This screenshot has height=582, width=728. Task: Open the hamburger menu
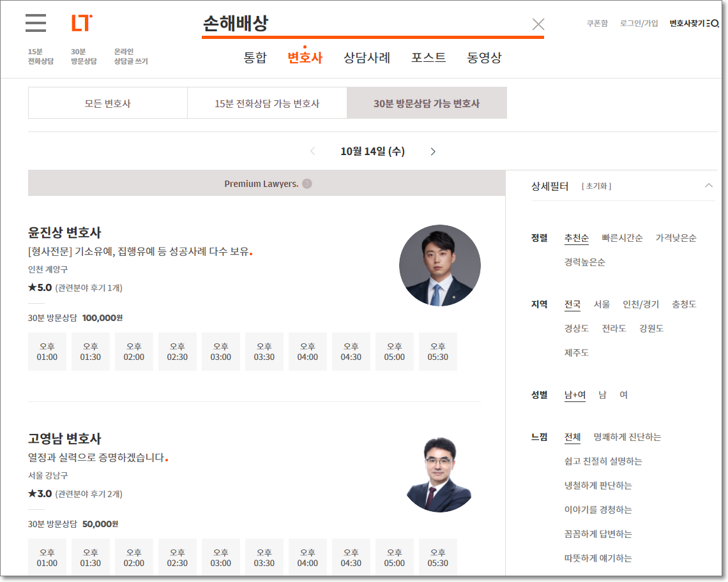pyautogui.click(x=36, y=23)
